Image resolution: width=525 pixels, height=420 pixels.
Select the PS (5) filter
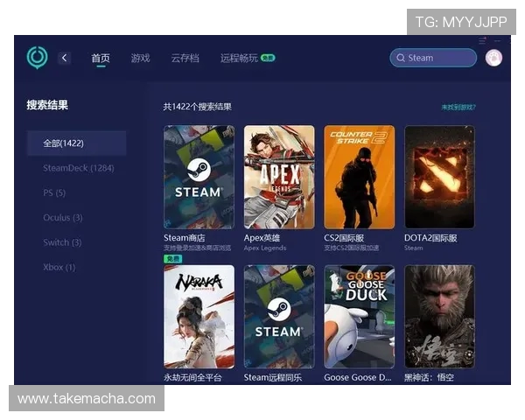pos(54,192)
